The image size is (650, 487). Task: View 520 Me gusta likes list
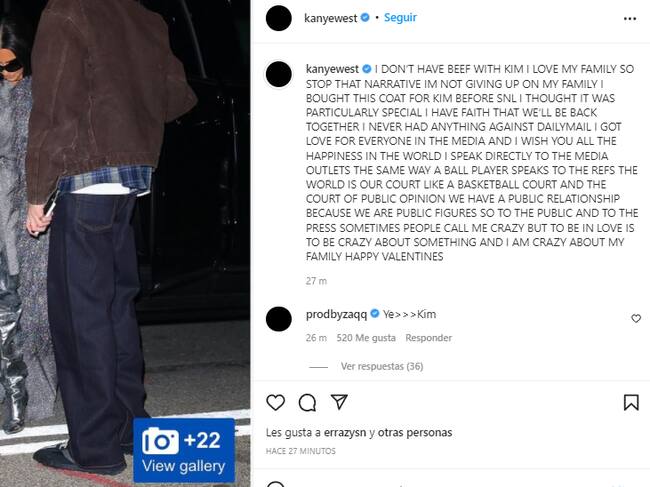click(366, 338)
